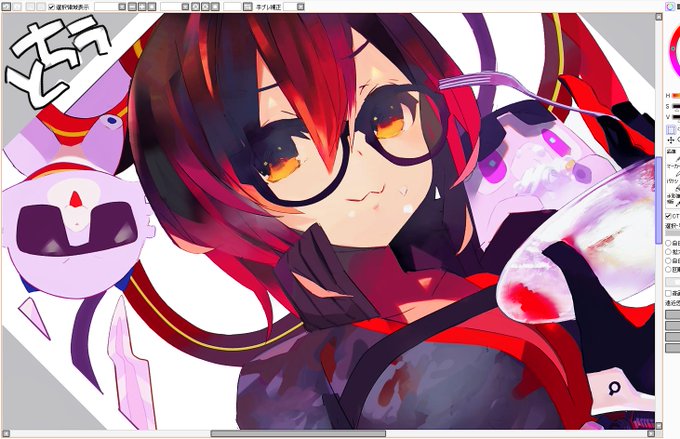This screenshot has width=680, height=439.
Task: Adjust the H hue slider
Action: click(676, 95)
